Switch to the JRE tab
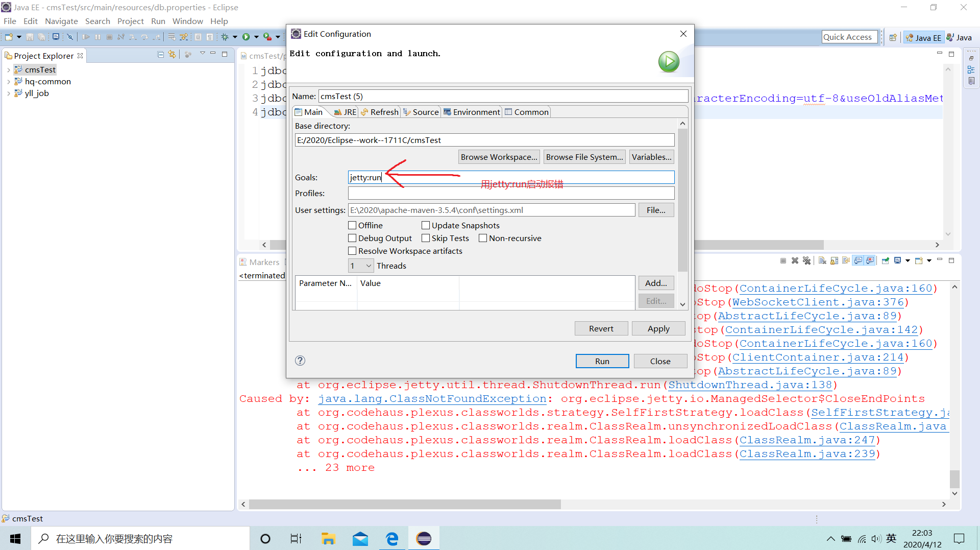 click(x=345, y=112)
